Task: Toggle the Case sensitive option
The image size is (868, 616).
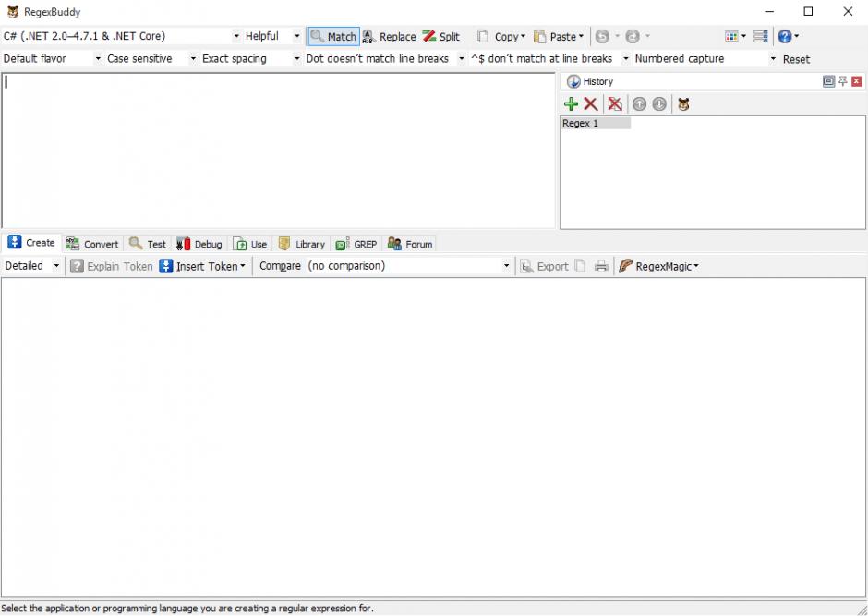Action: click(151, 59)
